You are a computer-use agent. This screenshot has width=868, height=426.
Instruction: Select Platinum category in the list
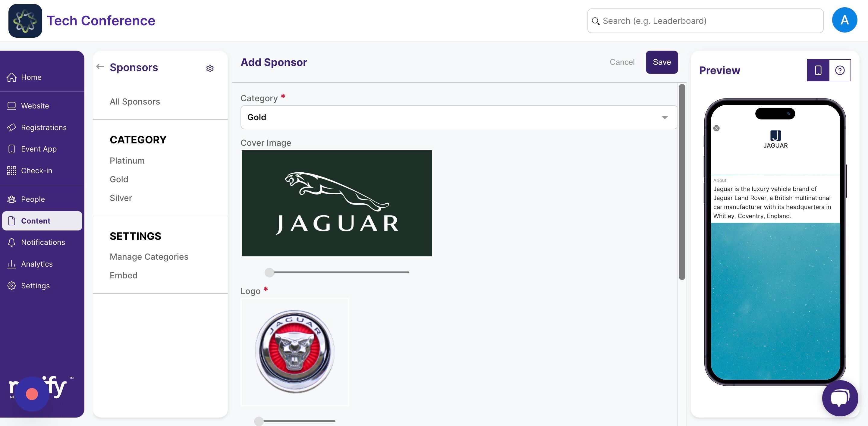(127, 161)
